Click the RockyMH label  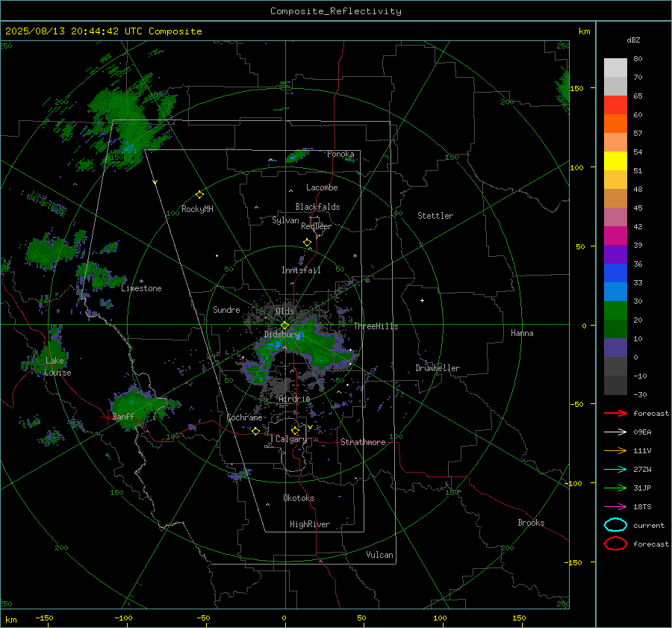pyautogui.click(x=197, y=209)
